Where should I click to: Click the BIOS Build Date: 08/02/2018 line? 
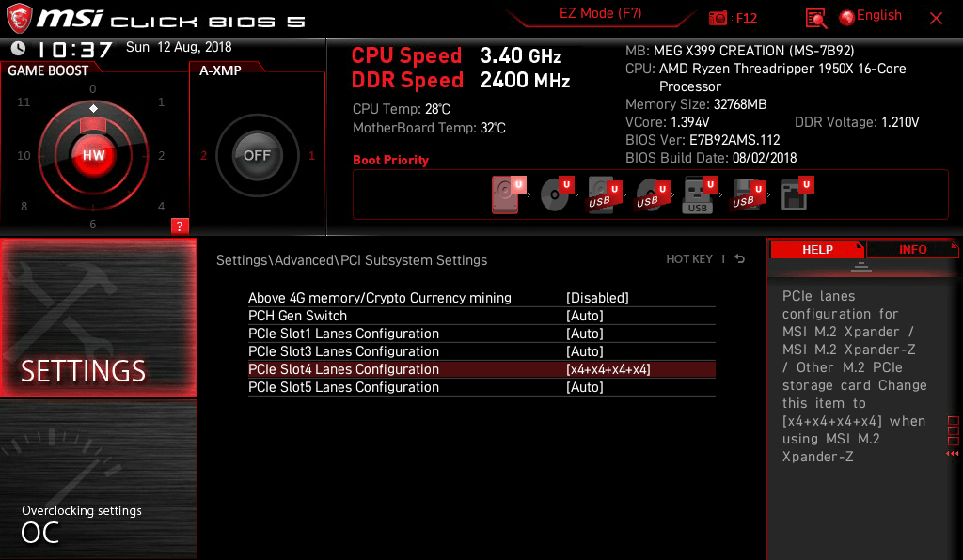click(x=711, y=158)
